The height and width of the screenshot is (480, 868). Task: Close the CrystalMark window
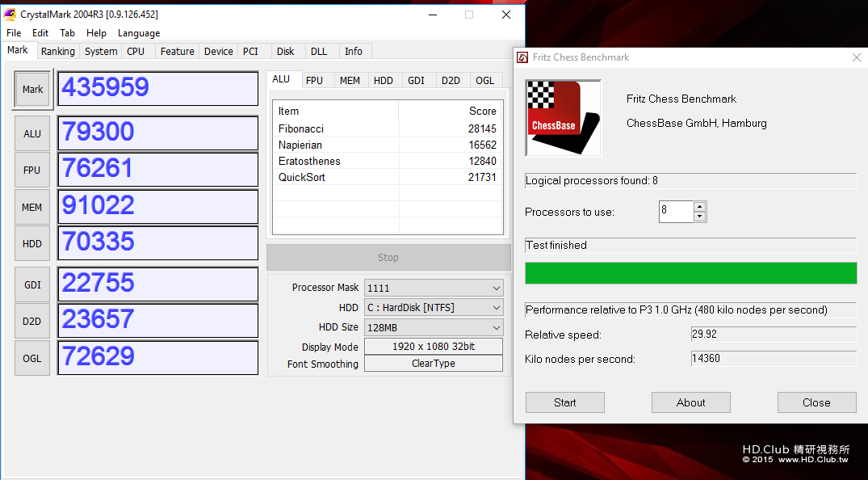tap(506, 15)
